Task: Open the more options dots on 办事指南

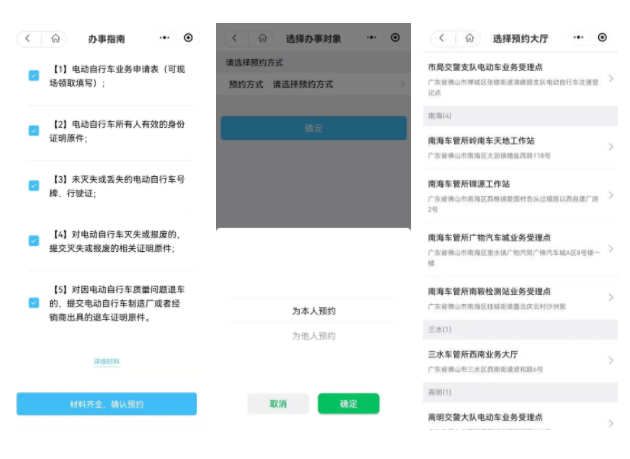Action: click(x=165, y=38)
